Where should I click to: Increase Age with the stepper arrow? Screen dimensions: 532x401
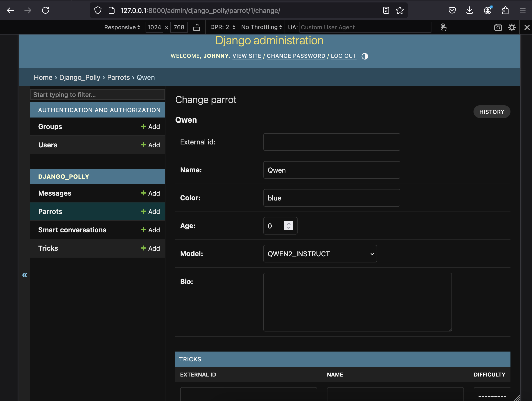(x=289, y=224)
